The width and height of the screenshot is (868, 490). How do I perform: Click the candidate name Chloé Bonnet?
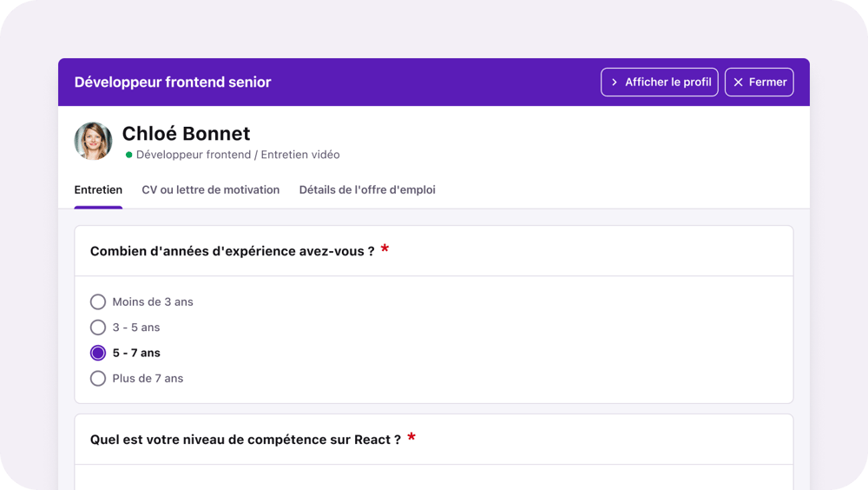[x=186, y=134]
